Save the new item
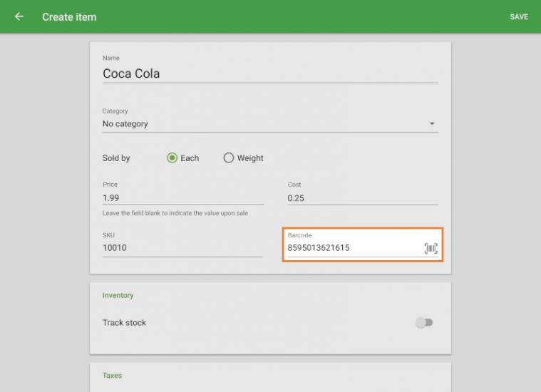This screenshot has width=541, height=392. (x=519, y=17)
